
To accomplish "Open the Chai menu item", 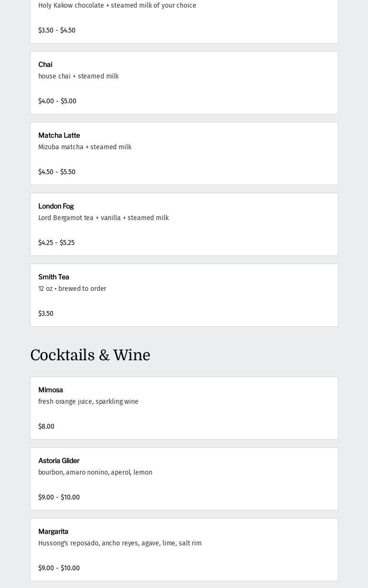I will coord(45,65).
